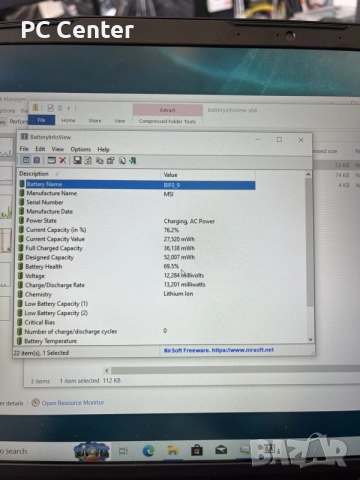360x480 pixels.
Task: Select the Chemistry row
Action: [137, 294]
